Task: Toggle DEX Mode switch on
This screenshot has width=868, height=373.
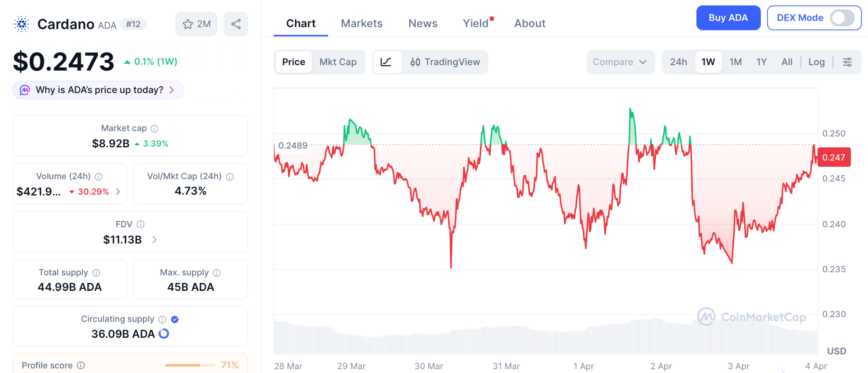Action: pyautogui.click(x=842, y=18)
